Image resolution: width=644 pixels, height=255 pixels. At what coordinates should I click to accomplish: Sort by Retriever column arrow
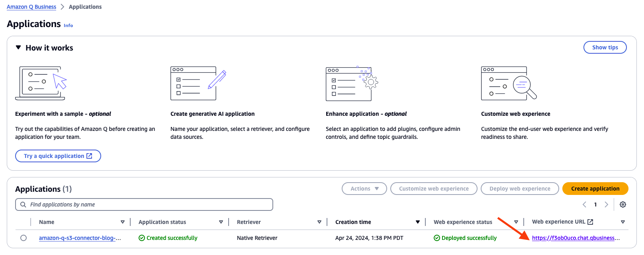coord(319,222)
